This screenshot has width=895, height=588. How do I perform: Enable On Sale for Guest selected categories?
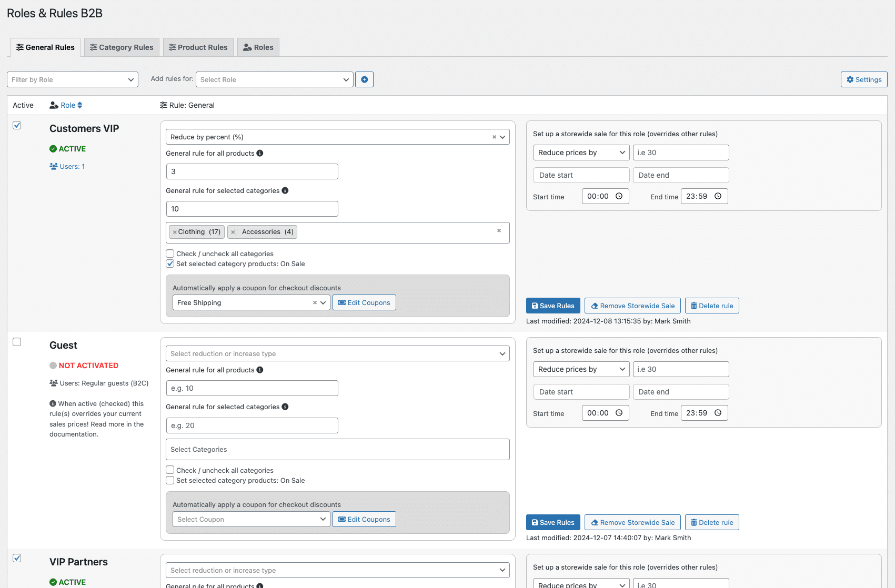click(170, 480)
